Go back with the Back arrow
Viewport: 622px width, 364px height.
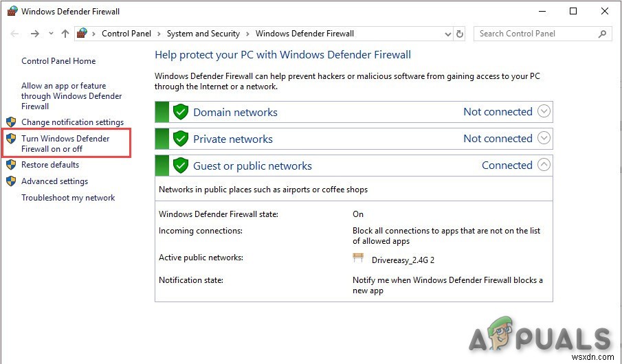[x=14, y=34]
